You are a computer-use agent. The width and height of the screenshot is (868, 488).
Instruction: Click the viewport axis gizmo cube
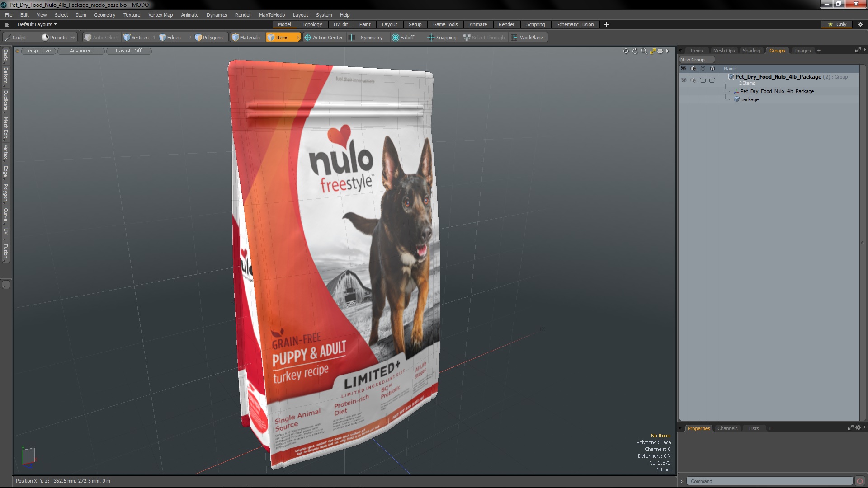click(x=28, y=456)
